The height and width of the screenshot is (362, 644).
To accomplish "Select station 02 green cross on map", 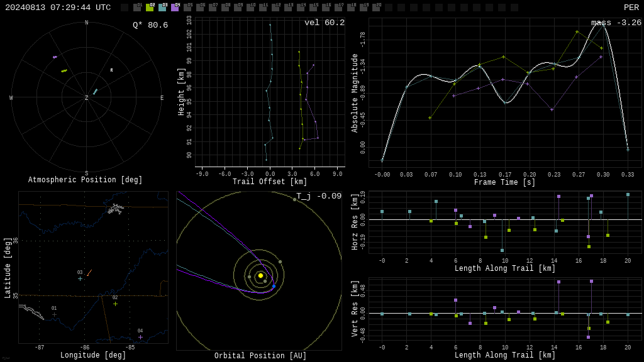I will point(116,304).
